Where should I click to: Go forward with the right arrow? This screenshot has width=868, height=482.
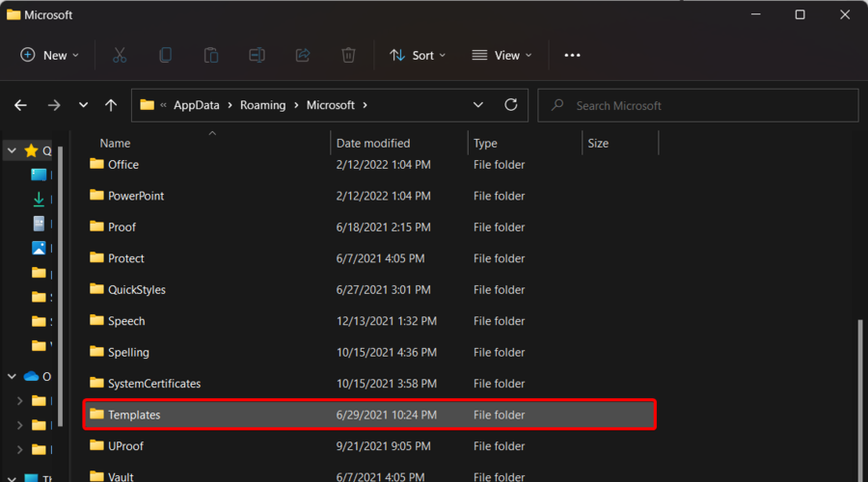click(54, 105)
